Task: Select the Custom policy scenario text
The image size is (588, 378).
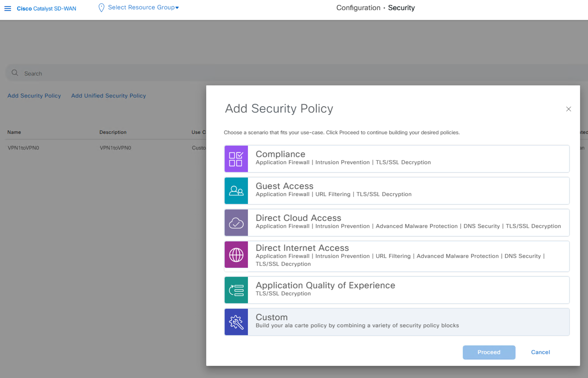Action: pos(272,317)
